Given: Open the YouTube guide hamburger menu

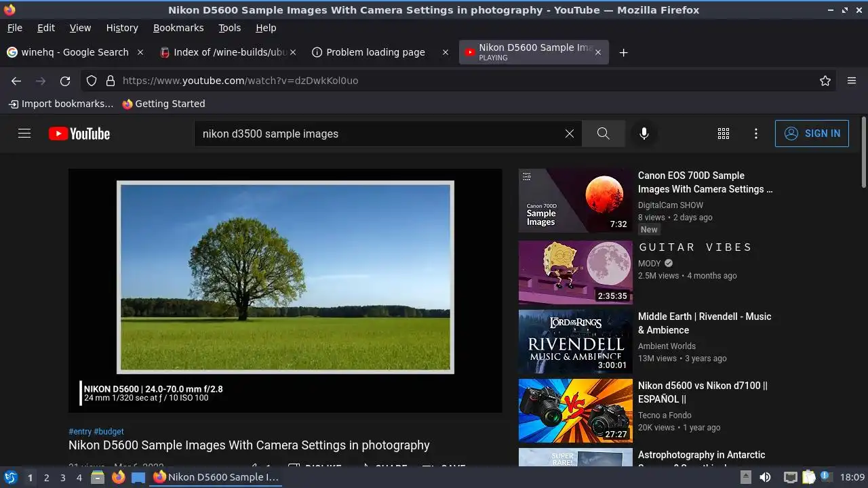Looking at the screenshot, I should tap(24, 134).
